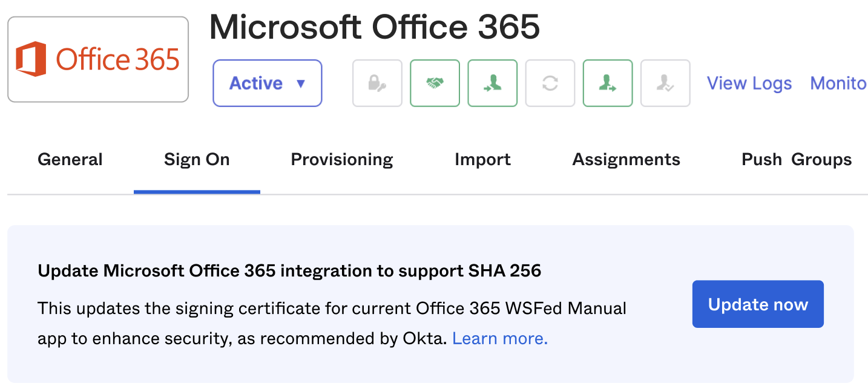Click the Office 365 app logo
868x392 pixels.
(x=97, y=58)
